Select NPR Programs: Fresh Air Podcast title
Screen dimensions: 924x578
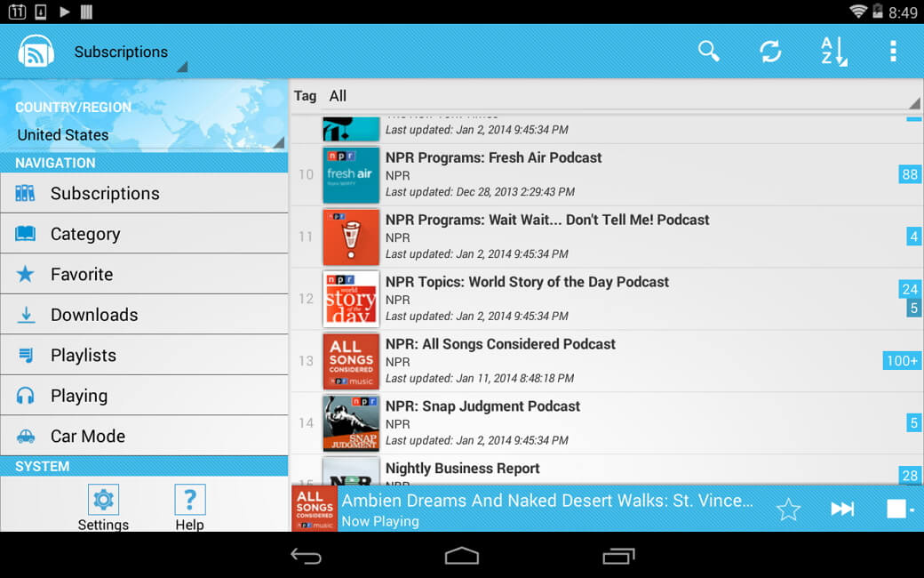493,157
